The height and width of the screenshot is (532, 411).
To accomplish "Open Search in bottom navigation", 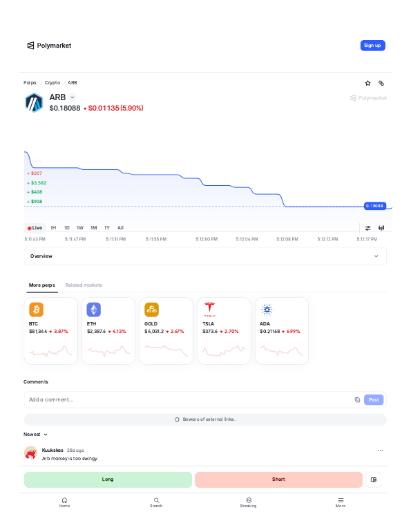I will pos(156,502).
